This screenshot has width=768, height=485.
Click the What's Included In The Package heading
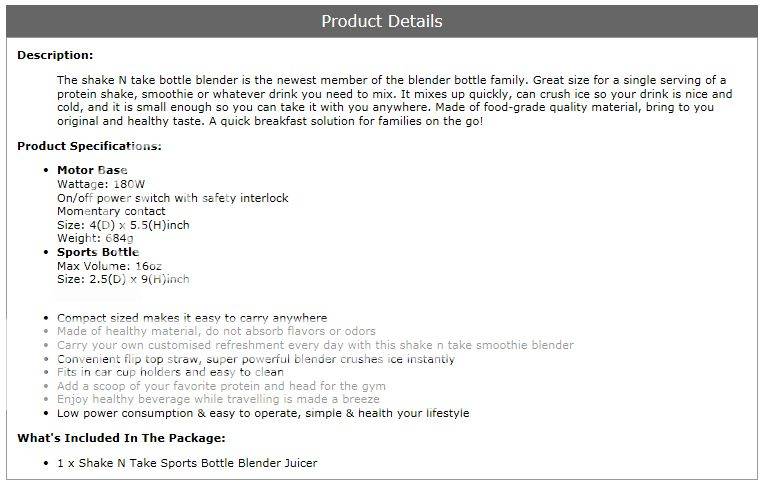tap(121, 438)
